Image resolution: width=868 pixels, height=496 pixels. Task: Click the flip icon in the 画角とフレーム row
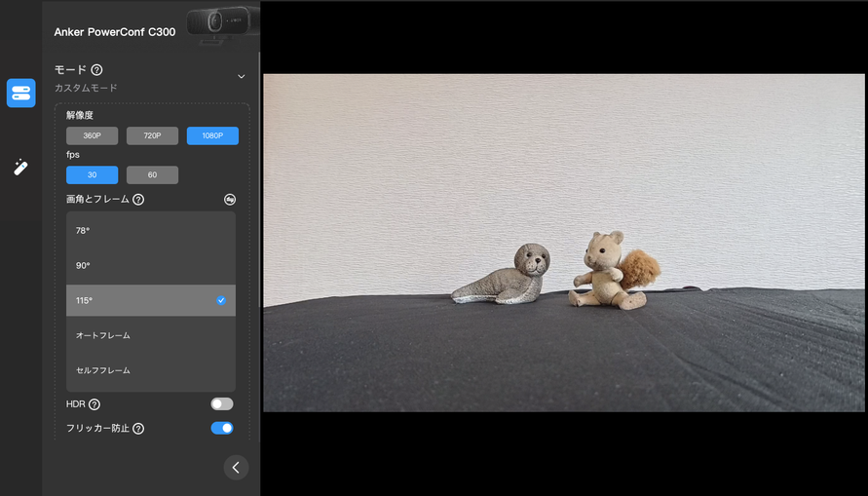pyautogui.click(x=230, y=200)
